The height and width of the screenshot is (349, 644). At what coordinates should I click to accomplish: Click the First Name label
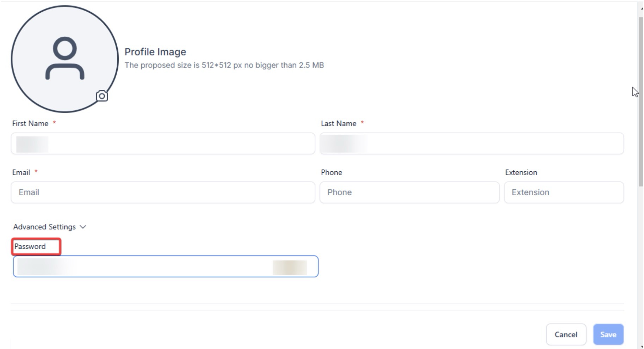tap(30, 123)
